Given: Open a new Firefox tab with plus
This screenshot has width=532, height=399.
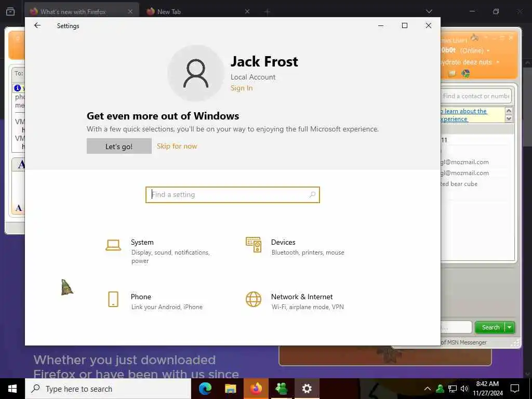Looking at the screenshot, I should click(267, 12).
